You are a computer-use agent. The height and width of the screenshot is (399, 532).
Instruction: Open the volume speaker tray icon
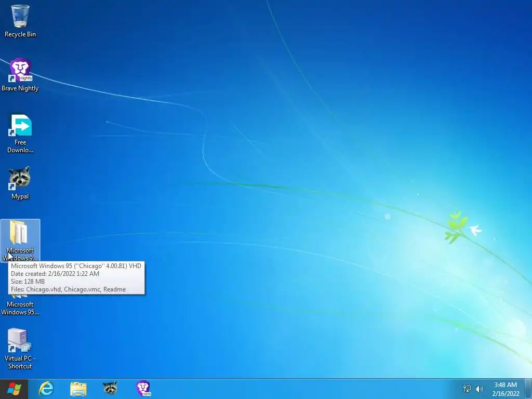(x=479, y=389)
